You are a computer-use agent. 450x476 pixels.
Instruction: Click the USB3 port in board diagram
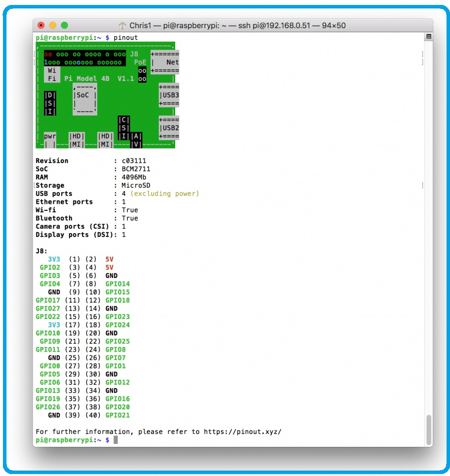pos(169,95)
